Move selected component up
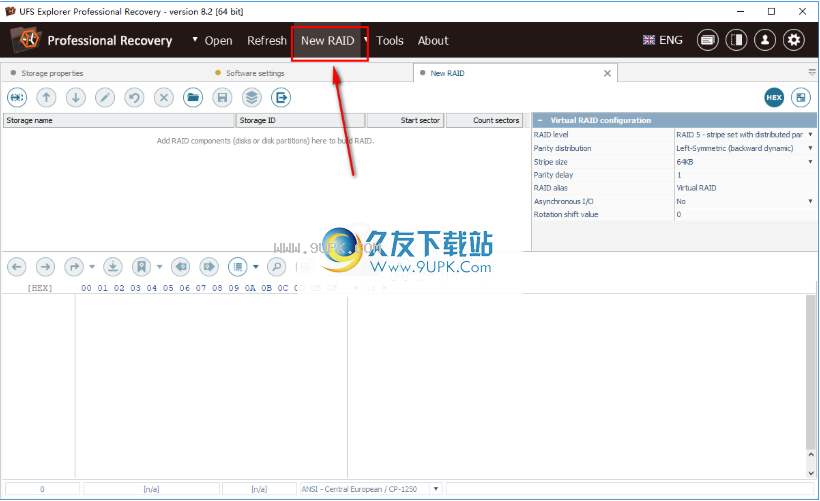This screenshot has height=501, width=820. click(46, 97)
